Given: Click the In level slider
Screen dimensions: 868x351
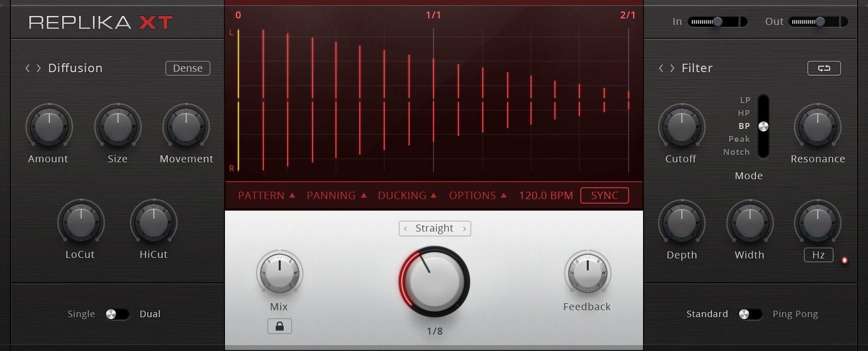Looking at the screenshot, I should [717, 21].
